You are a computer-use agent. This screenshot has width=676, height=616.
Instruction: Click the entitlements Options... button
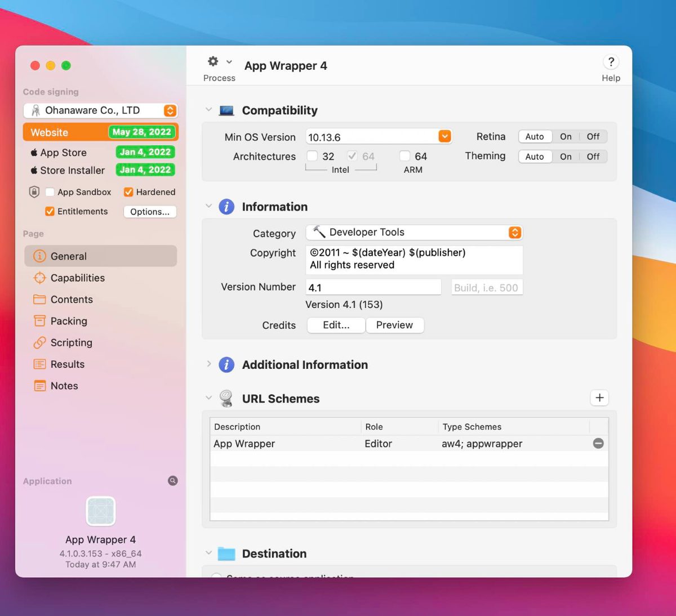point(150,212)
